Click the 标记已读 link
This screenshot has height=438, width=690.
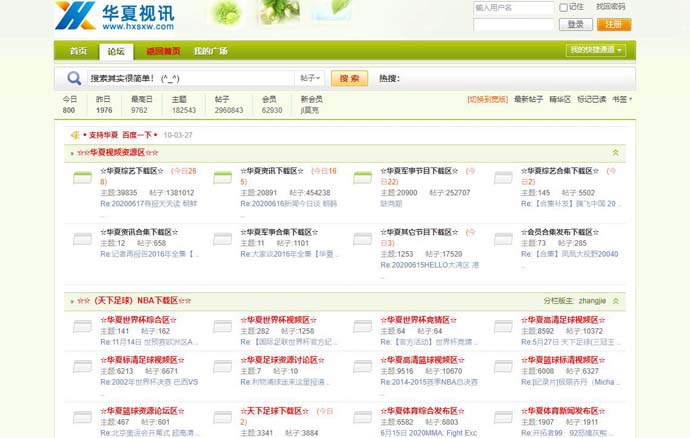click(x=591, y=99)
